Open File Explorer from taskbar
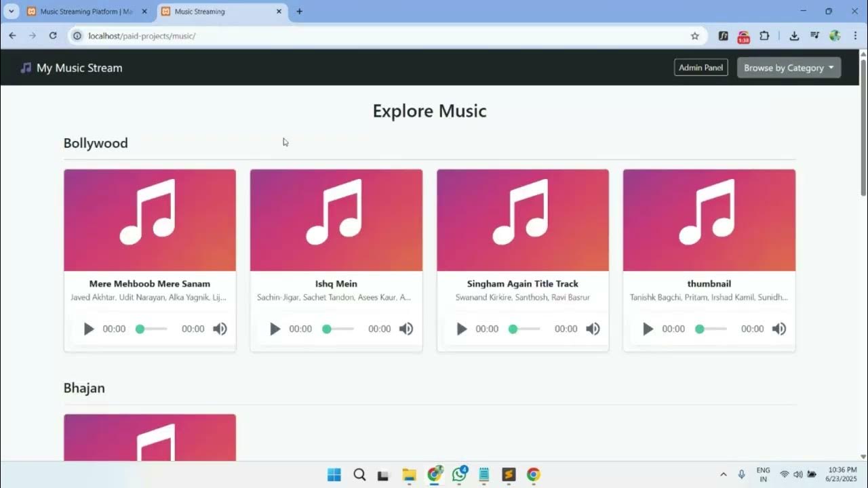868x488 pixels. point(409,474)
